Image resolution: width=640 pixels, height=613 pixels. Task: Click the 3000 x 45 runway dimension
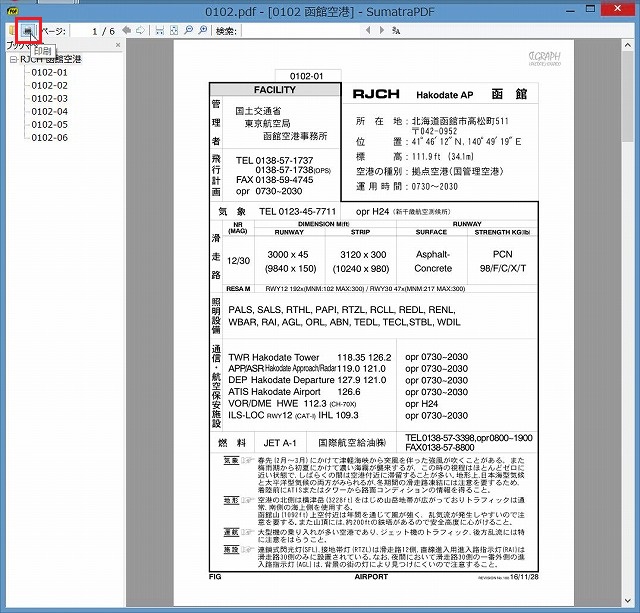288,255
